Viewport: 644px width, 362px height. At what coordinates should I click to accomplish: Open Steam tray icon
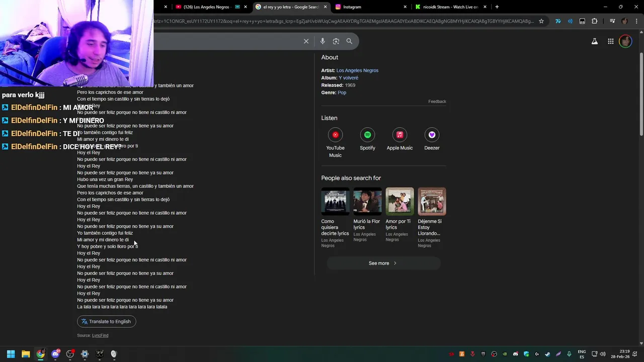547,354
